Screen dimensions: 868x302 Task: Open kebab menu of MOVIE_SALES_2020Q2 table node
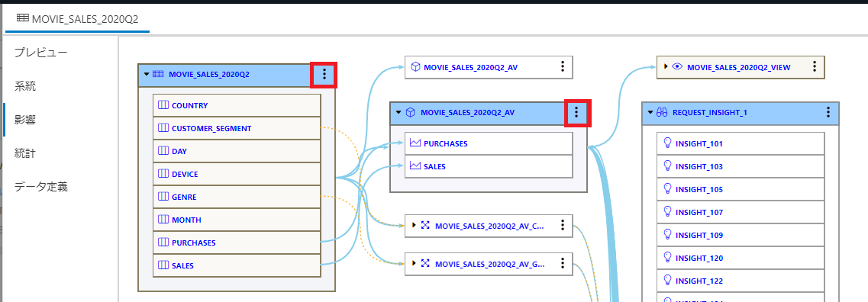coord(324,74)
